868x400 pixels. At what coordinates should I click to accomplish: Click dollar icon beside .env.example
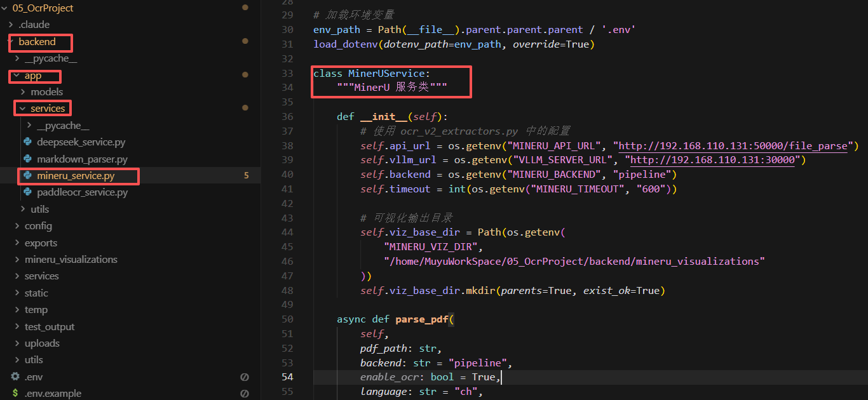[15, 394]
